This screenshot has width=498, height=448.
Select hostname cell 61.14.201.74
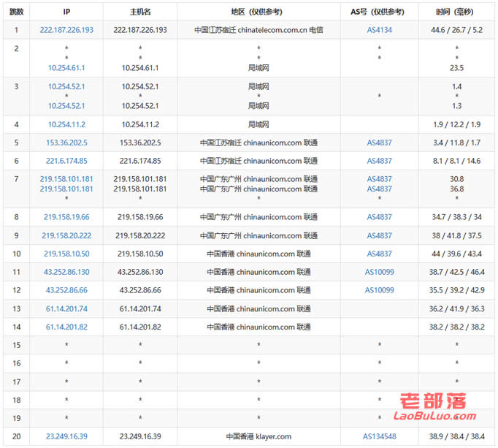[x=140, y=308]
